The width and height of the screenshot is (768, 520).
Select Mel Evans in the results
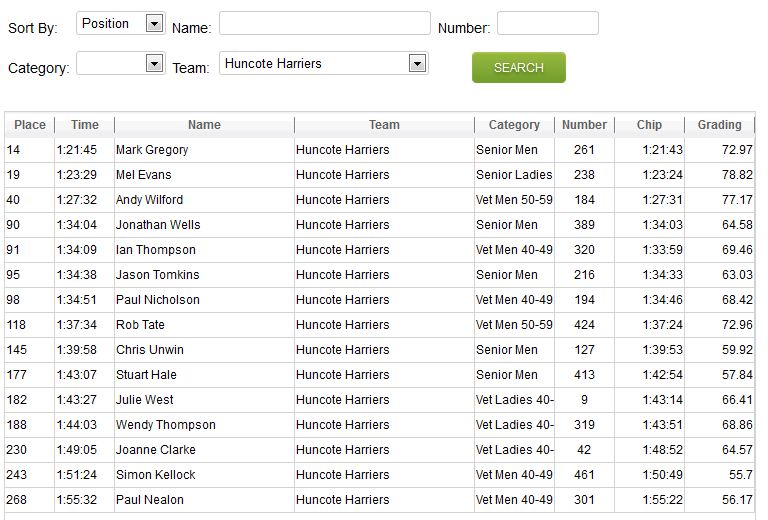(x=144, y=175)
